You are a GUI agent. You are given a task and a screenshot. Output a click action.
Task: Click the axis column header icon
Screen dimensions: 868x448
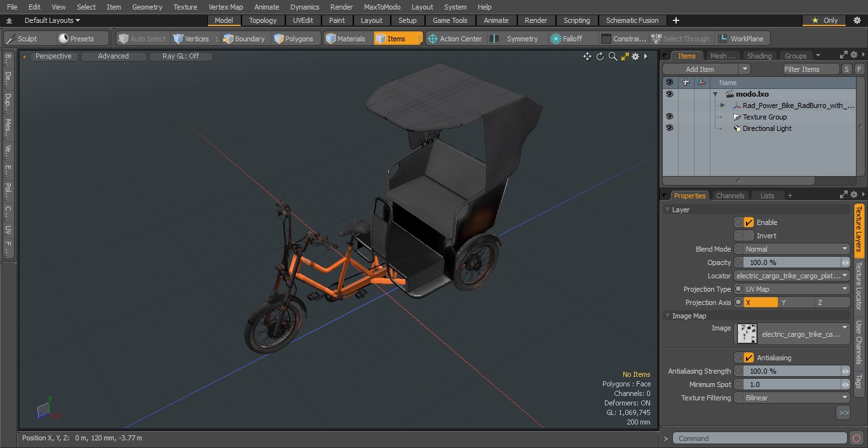[x=702, y=83]
